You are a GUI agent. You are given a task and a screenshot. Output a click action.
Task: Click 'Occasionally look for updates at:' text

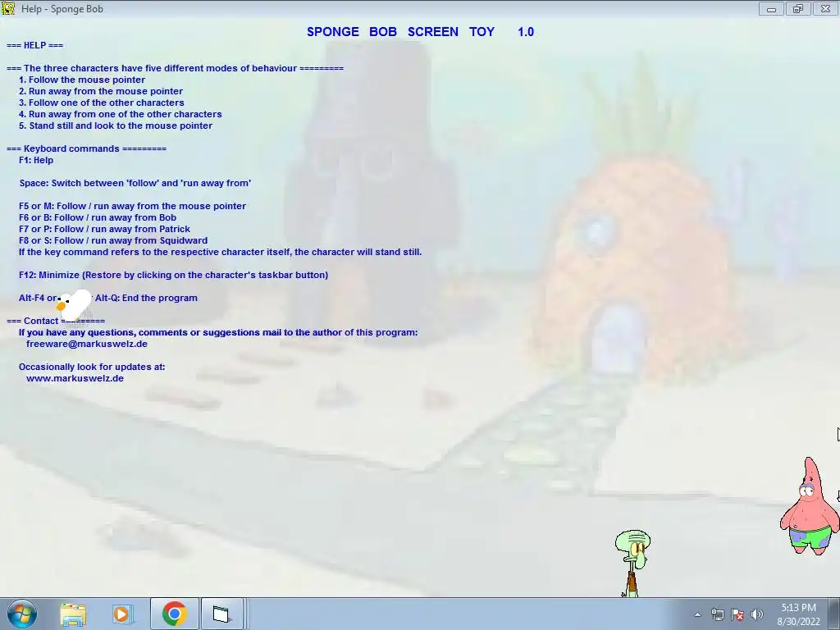[92, 367]
